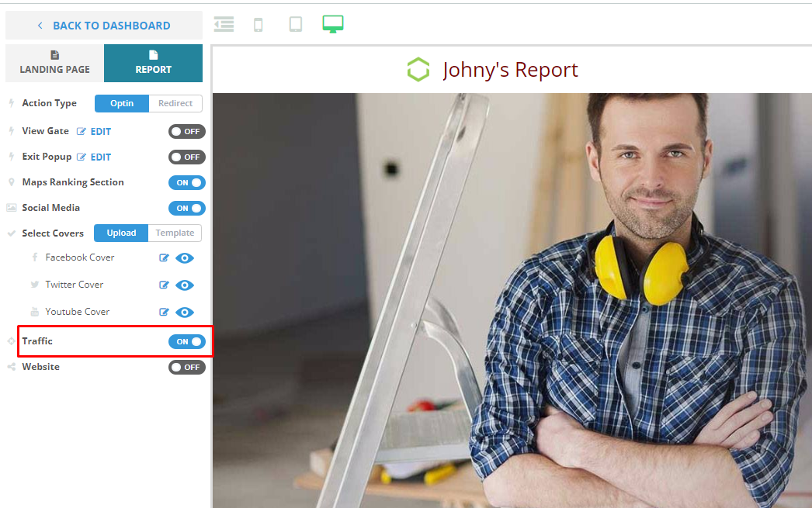812x508 pixels.
Task: Select the Report tab
Action: tap(153, 63)
